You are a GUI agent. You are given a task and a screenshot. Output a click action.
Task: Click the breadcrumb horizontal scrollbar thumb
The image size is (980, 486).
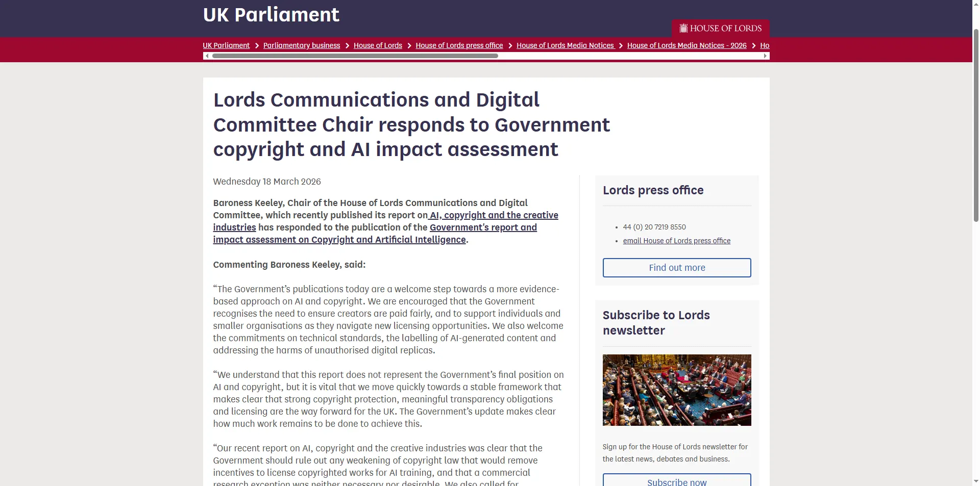click(x=355, y=56)
